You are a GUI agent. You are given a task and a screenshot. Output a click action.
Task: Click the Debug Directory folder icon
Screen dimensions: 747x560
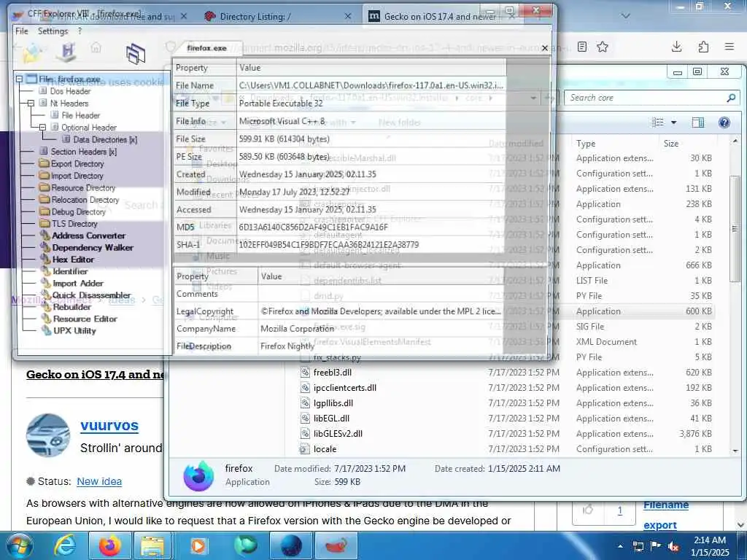pyautogui.click(x=44, y=211)
